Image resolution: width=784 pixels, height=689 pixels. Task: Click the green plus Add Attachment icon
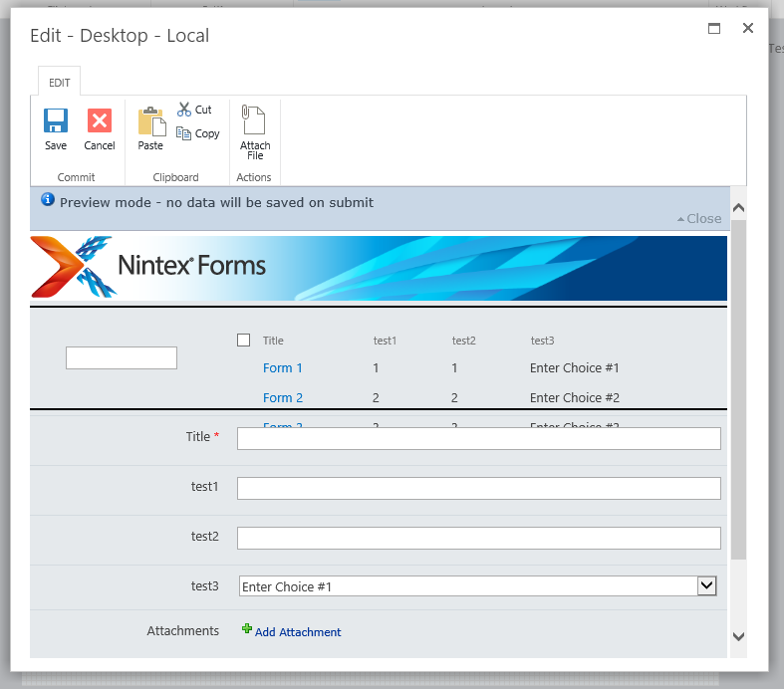246,628
